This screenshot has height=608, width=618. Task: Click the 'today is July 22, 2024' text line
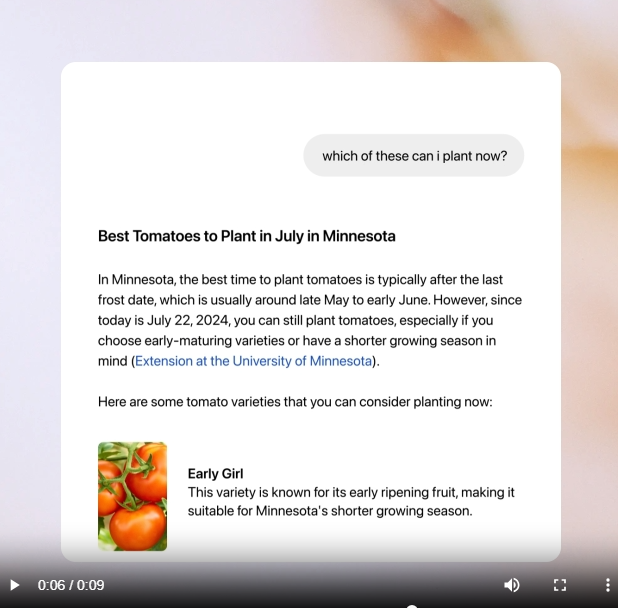click(295, 320)
